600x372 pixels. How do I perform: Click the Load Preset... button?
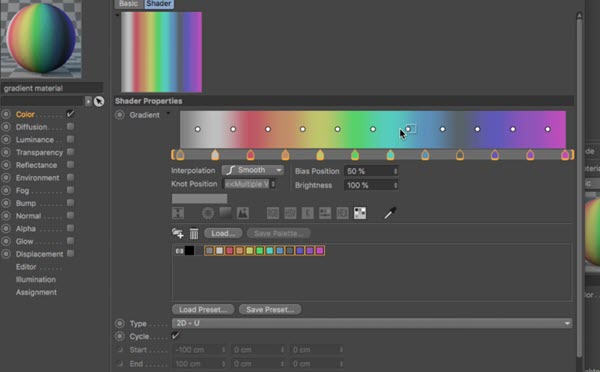pyautogui.click(x=203, y=309)
